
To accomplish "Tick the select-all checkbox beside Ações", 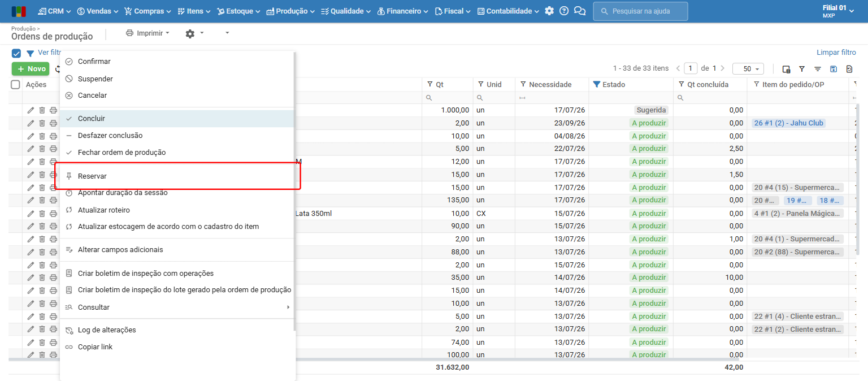I will tap(16, 85).
